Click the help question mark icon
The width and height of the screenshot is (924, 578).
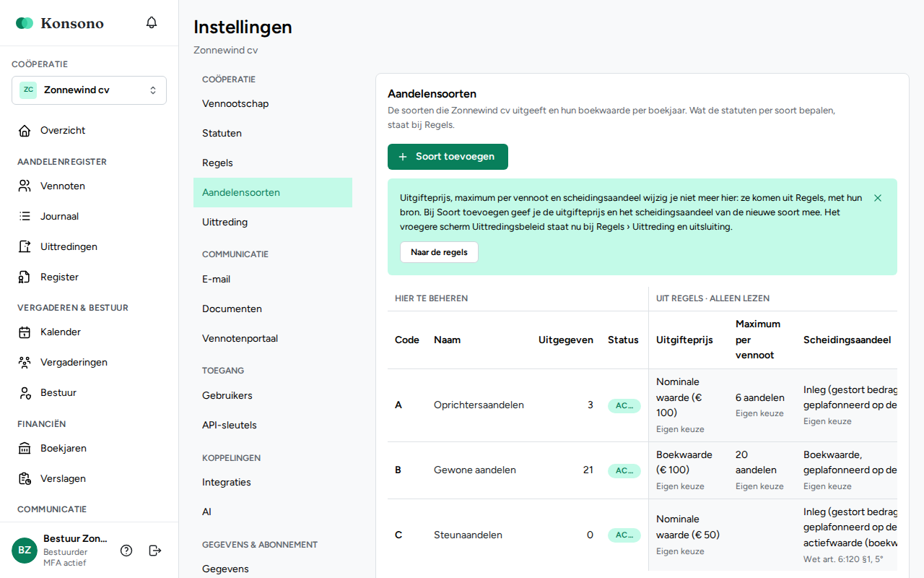(126, 551)
